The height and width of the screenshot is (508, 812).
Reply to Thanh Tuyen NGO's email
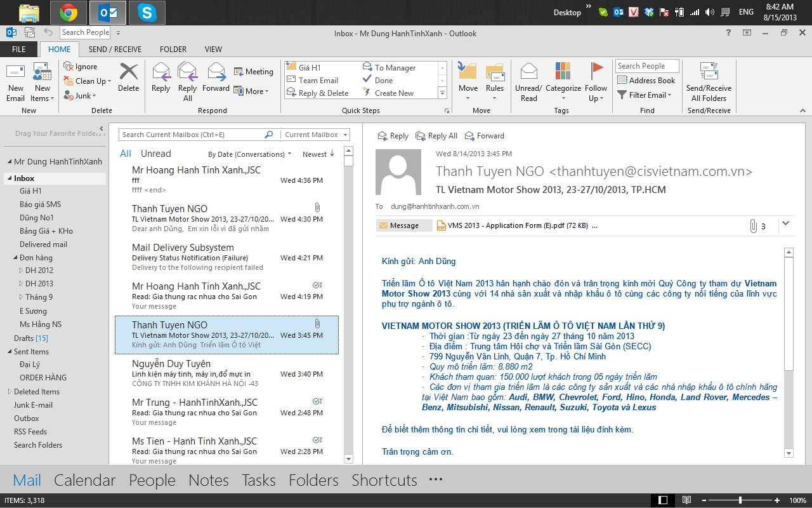click(x=393, y=135)
